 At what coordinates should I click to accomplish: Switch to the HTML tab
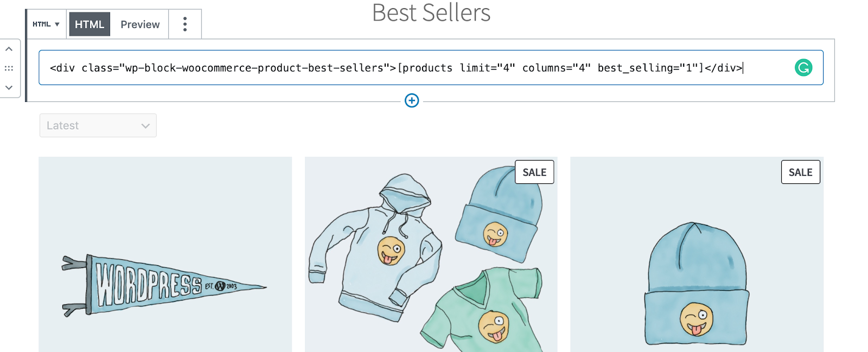tap(90, 24)
